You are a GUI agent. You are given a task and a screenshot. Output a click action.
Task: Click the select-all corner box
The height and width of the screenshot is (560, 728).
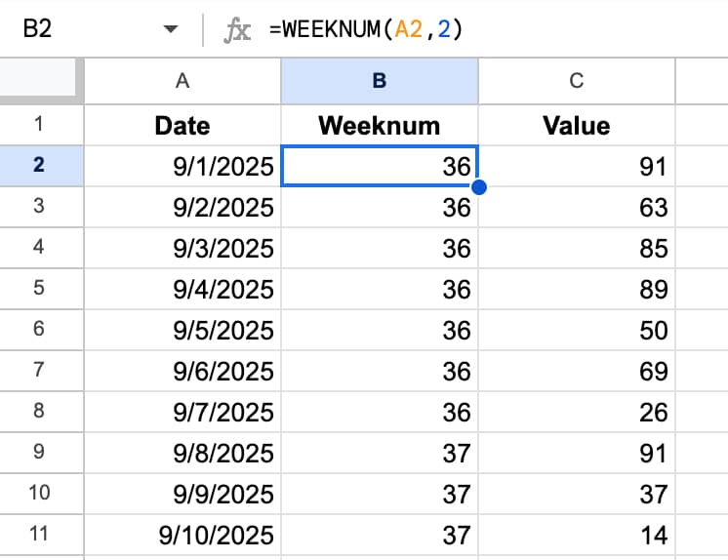(41, 81)
